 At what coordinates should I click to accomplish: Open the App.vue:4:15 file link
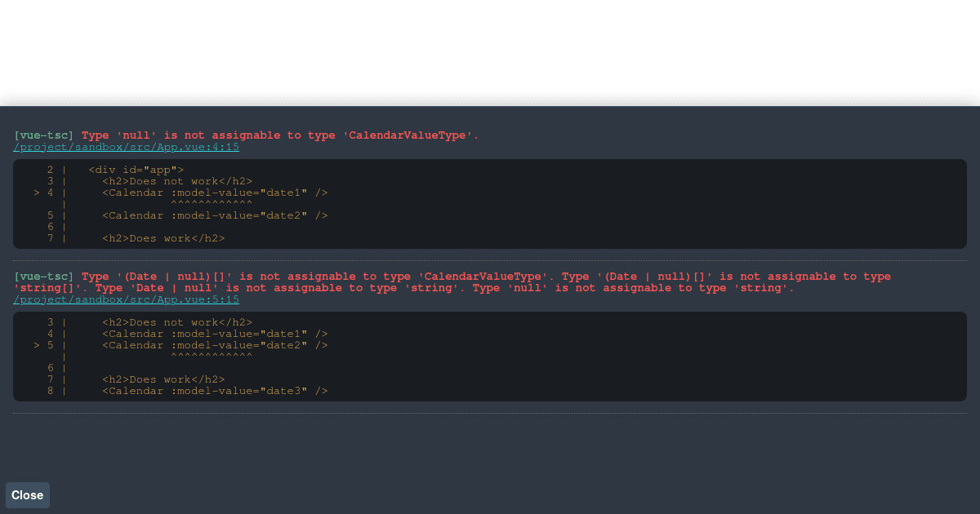tap(126, 147)
